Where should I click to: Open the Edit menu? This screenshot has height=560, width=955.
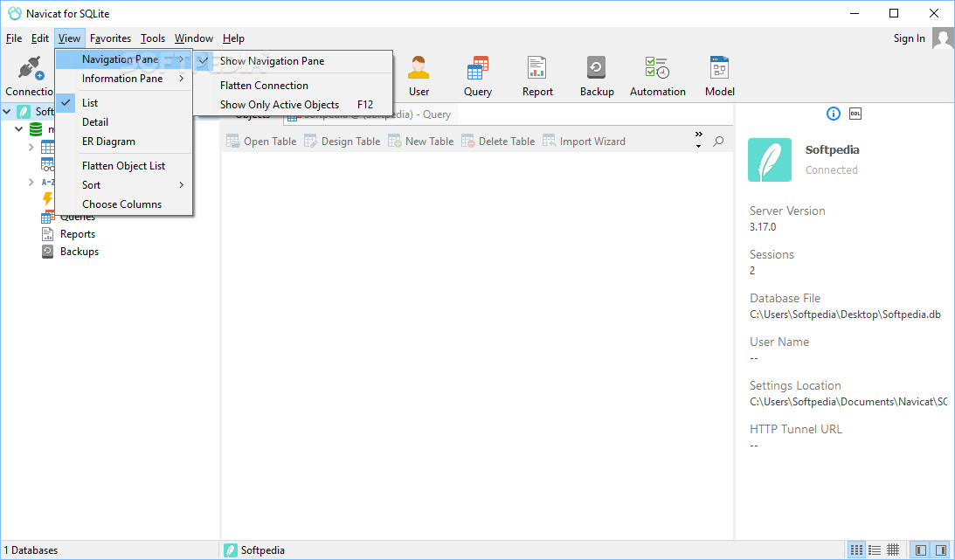(40, 38)
